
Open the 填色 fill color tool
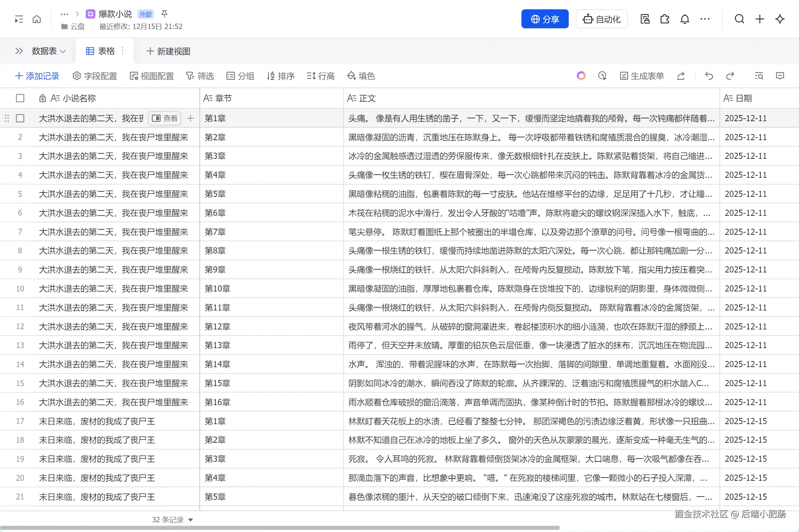point(361,76)
